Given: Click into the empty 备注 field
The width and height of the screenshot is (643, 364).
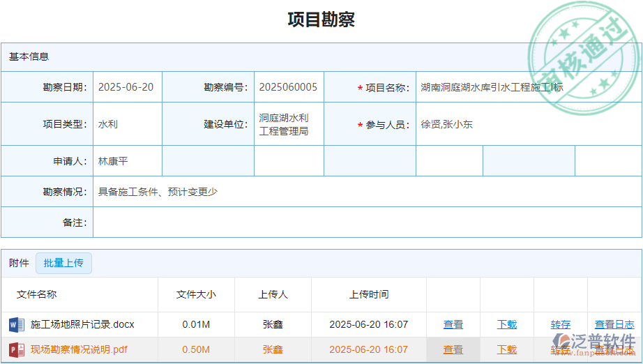Looking at the screenshot, I should coord(366,222).
